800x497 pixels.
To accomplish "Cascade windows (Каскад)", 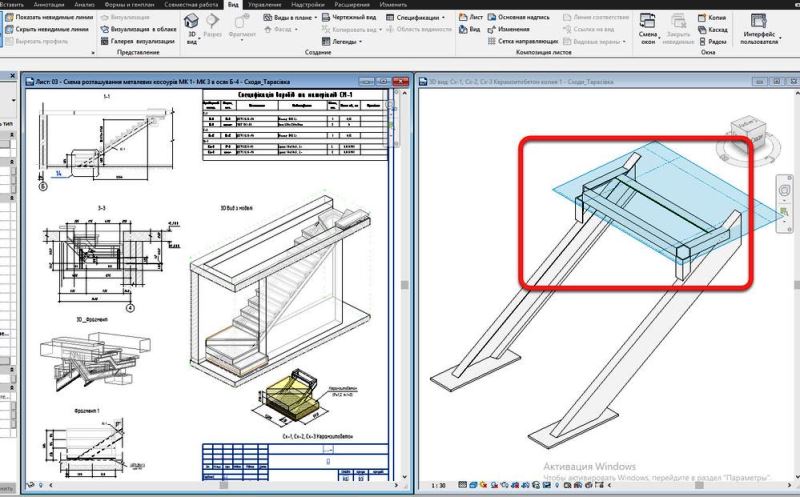I will (x=713, y=30).
